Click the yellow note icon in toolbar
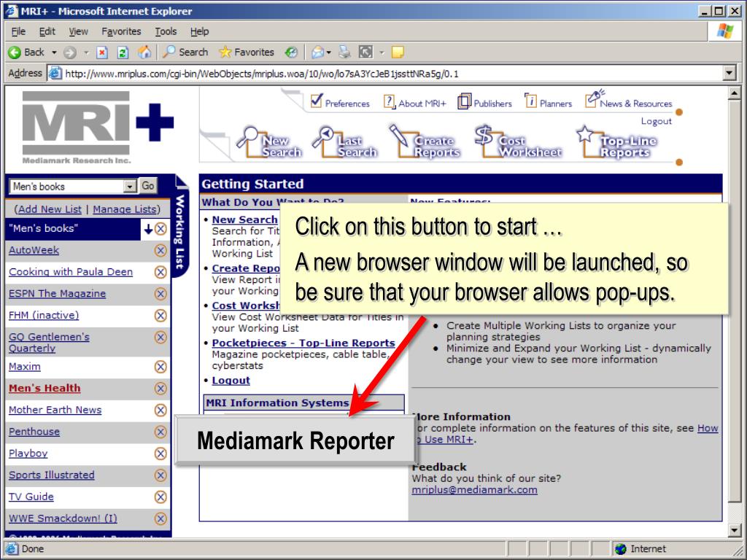 (x=398, y=52)
